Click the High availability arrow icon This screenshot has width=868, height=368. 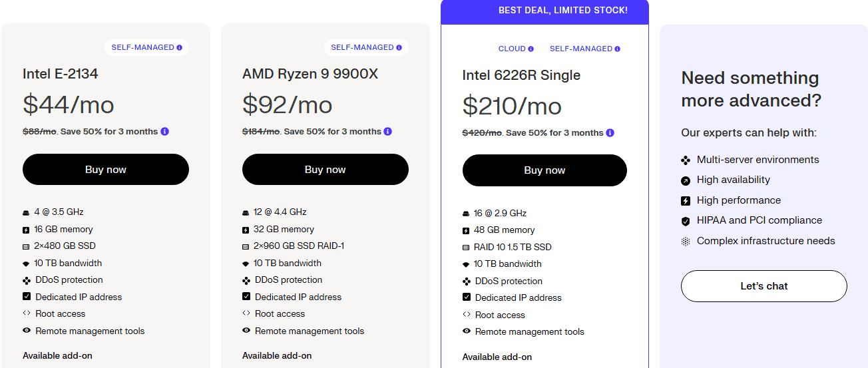(686, 180)
